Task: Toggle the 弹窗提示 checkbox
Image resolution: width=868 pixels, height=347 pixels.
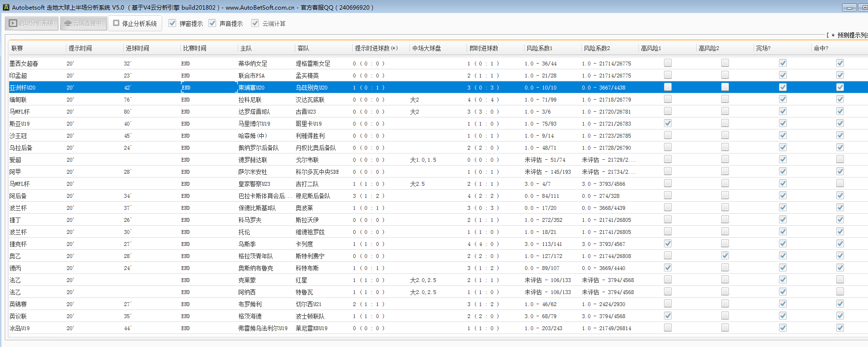Action: 172,23
